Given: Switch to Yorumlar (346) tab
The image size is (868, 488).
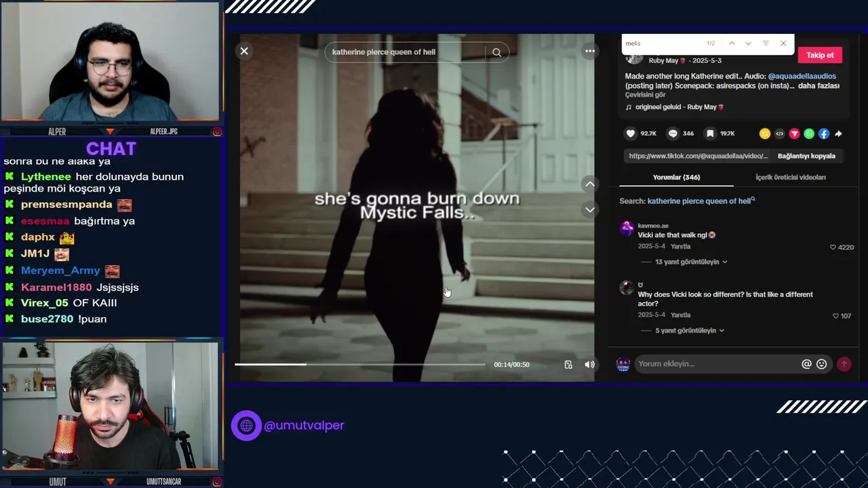Looking at the screenshot, I should (676, 177).
